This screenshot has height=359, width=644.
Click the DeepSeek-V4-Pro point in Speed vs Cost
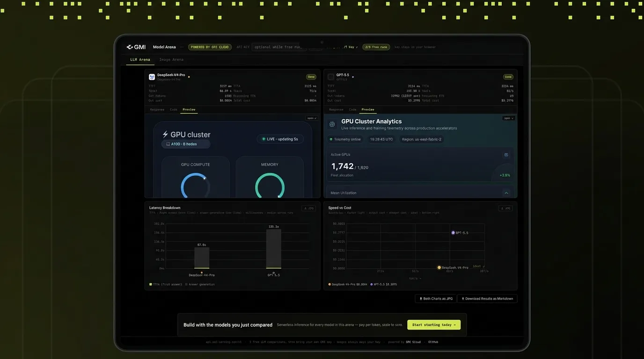pyautogui.click(x=439, y=268)
